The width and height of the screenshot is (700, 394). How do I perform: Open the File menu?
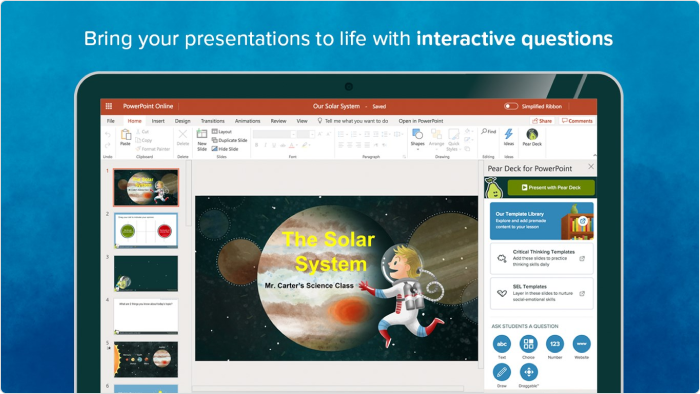coord(111,121)
